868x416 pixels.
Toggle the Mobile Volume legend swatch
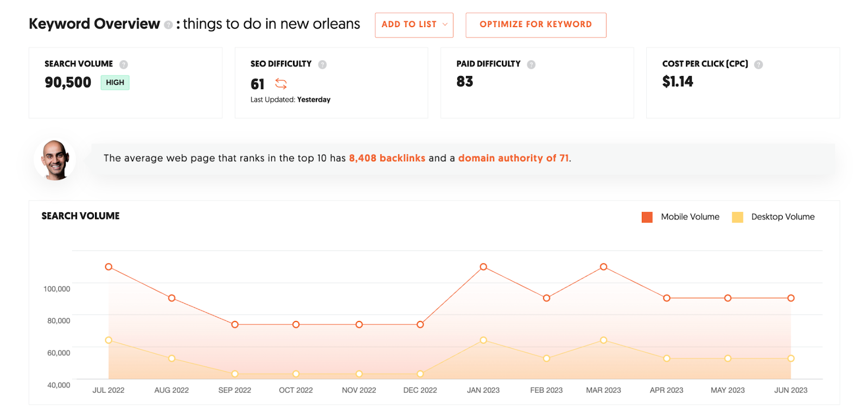click(x=647, y=217)
